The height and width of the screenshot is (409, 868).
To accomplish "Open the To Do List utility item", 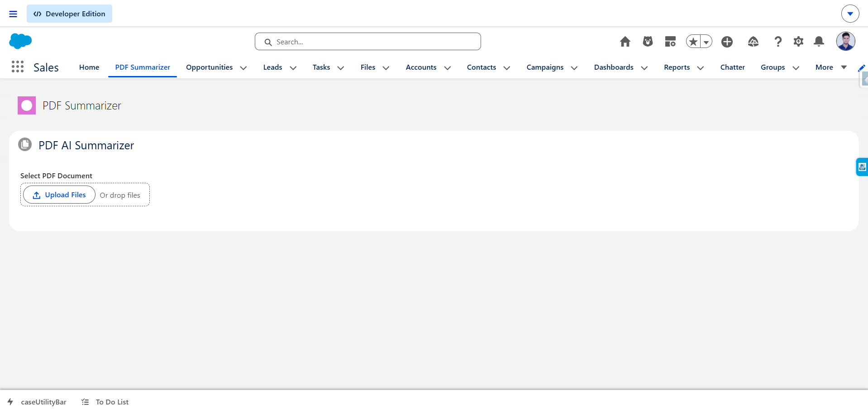I will 105,402.
